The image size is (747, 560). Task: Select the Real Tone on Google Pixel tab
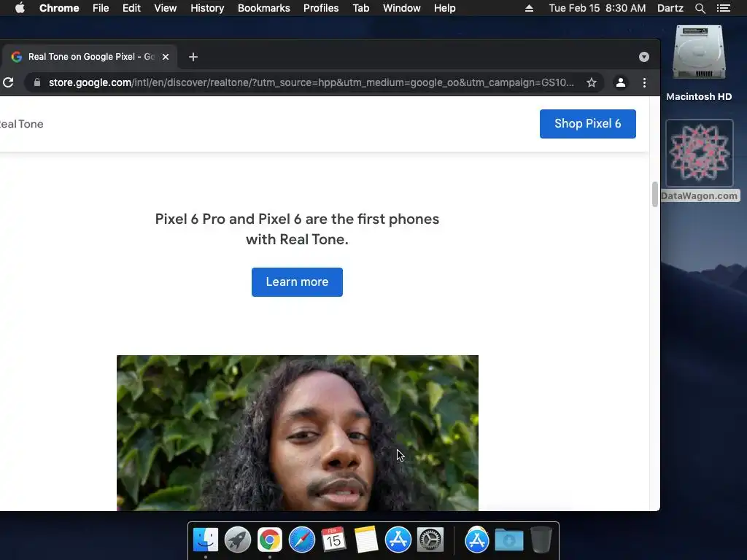[x=88, y=57]
